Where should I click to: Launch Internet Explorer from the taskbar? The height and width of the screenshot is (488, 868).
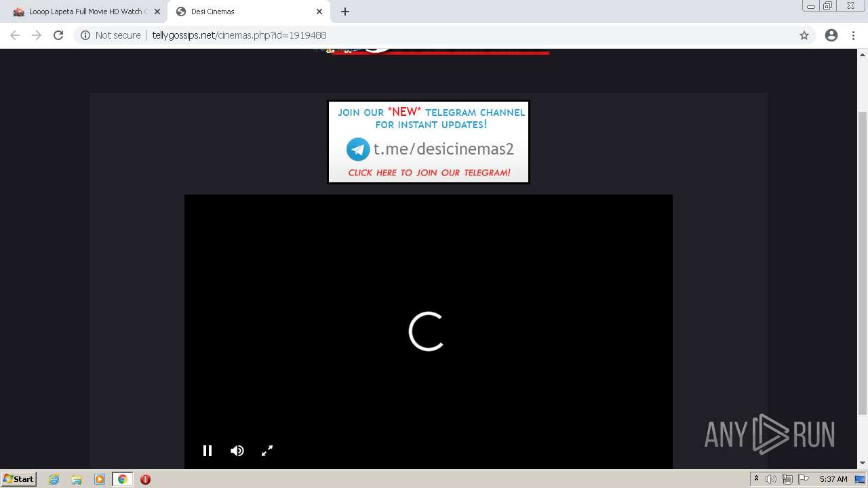(x=54, y=479)
